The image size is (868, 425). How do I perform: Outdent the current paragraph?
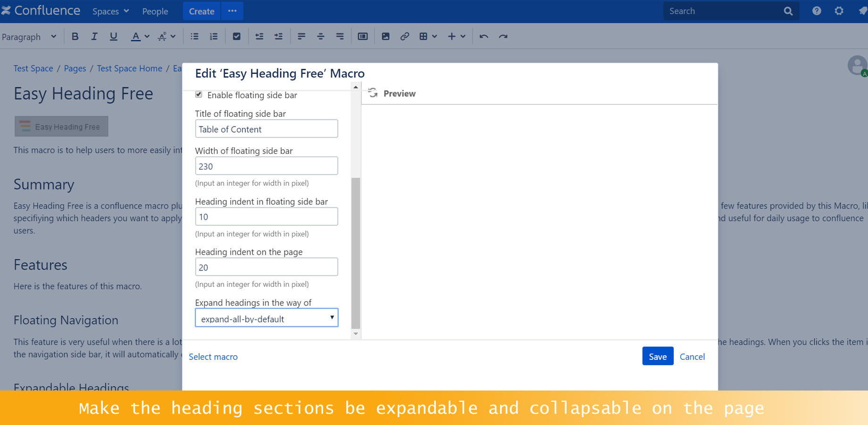point(259,36)
